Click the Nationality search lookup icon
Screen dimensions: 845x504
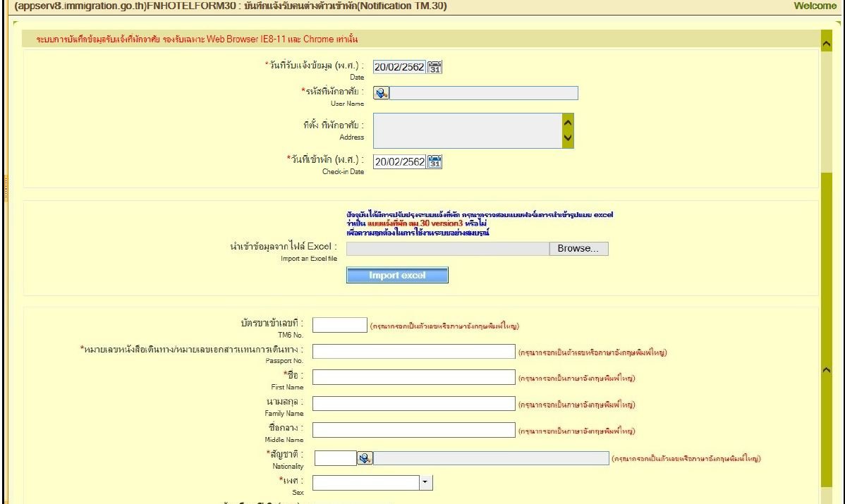365,458
